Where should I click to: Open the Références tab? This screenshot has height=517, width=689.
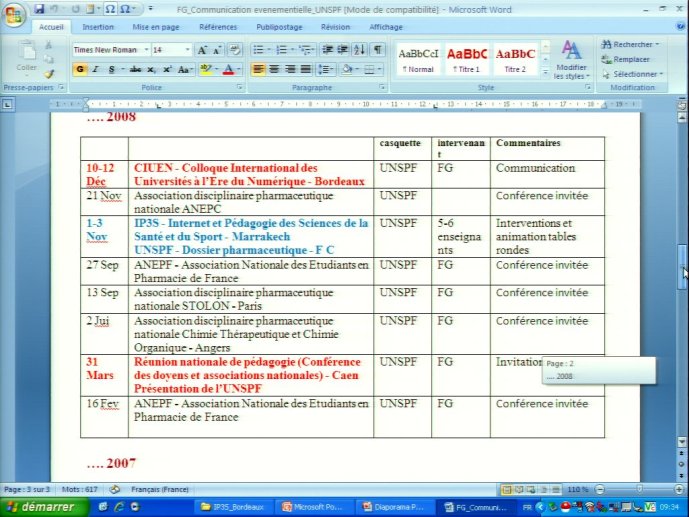pyautogui.click(x=218, y=27)
